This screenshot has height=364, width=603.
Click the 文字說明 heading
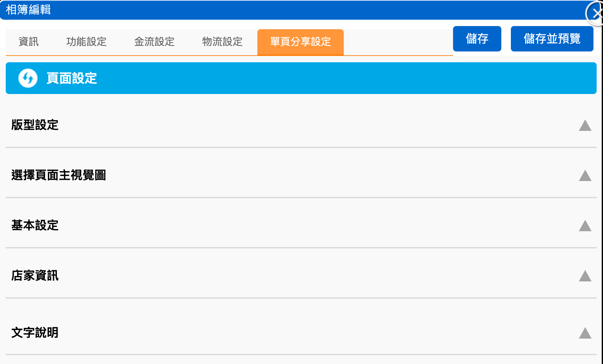(35, 333)
